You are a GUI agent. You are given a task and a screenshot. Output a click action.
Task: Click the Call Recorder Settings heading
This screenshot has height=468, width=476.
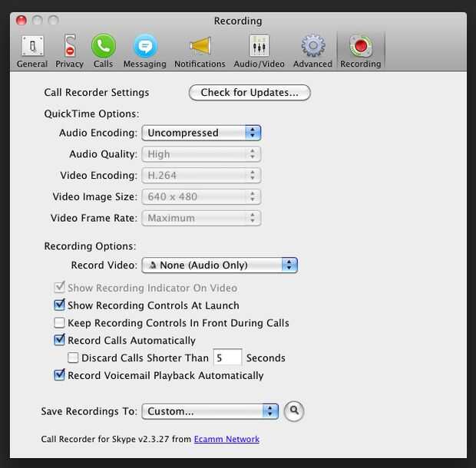tap(97, 93)
